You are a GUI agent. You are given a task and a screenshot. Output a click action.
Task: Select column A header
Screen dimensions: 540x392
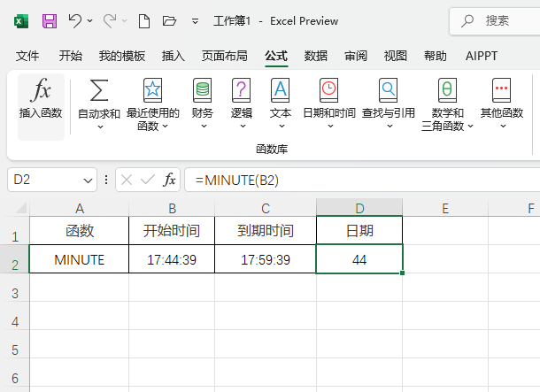[x=80, y=208]
